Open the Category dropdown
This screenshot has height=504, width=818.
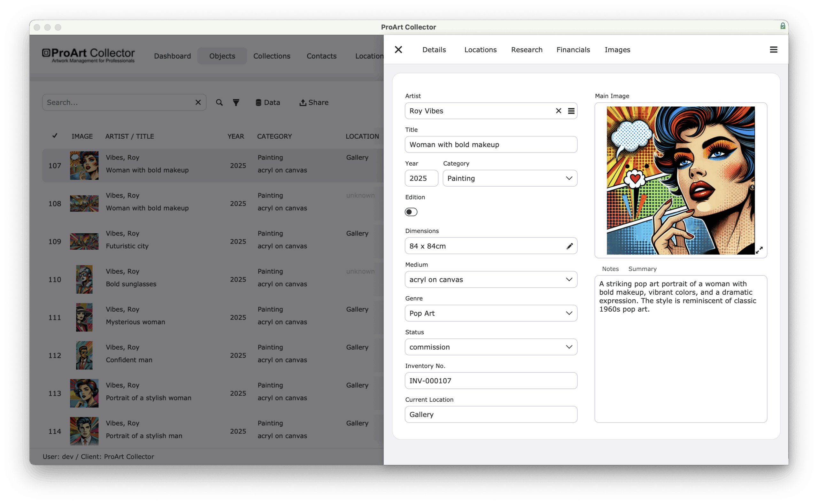tap(510, 178)
